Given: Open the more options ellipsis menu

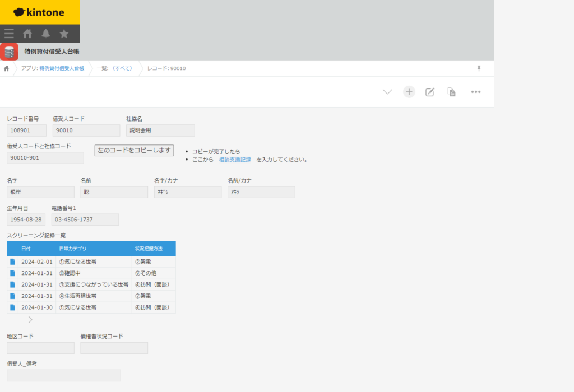Looking at the screenshot, I should coord(476,92).
